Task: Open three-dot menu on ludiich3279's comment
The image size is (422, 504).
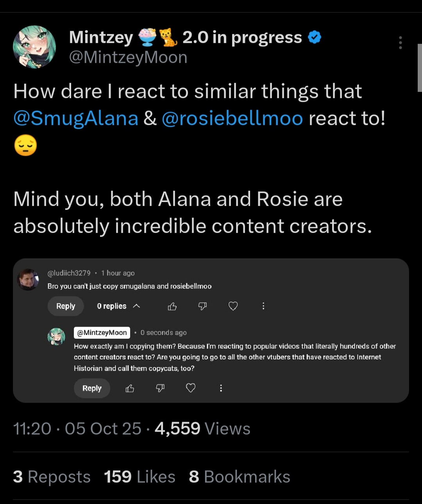Action: [x=263, y=306]
